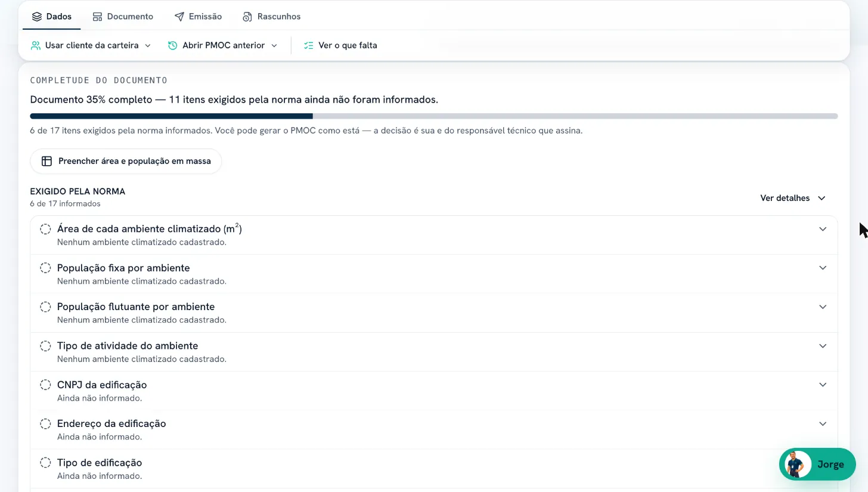
Task: Click dashed status circle for CNPJ da edificação
Action: pos(45,385)
